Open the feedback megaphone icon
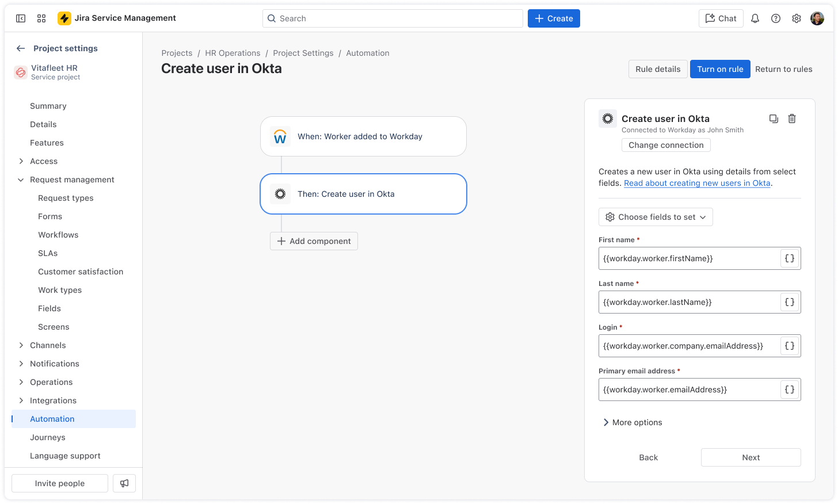This screenshot has height=504, width=838. click(124, 483)
